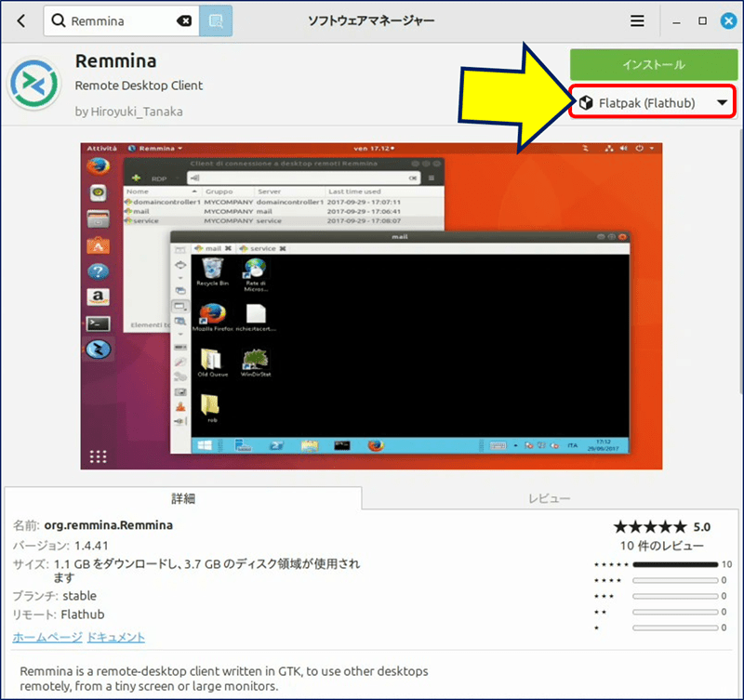Click the 10 件のレビュー review count

tap(662, 546)
